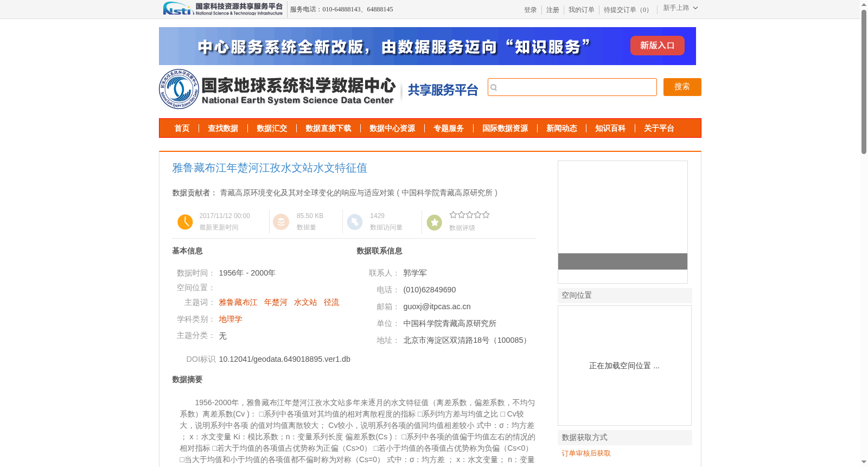Click the thumbnail image panel on right
Image resolution: width=868 pixels, height=467 pixels.
[622, 222]
